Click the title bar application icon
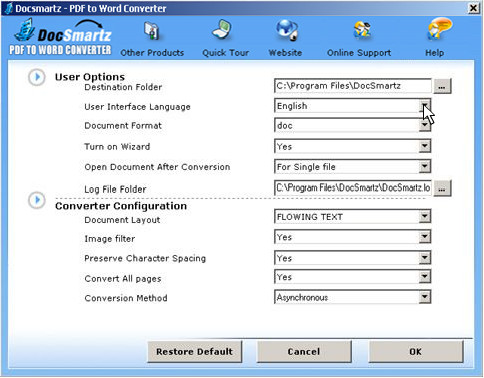 coord(9,8)
